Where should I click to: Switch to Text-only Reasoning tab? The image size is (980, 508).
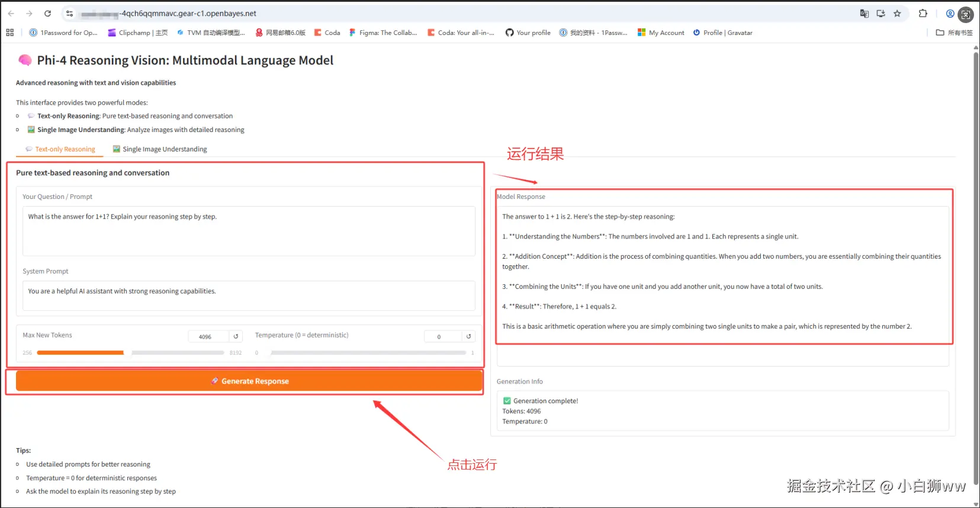60,149
